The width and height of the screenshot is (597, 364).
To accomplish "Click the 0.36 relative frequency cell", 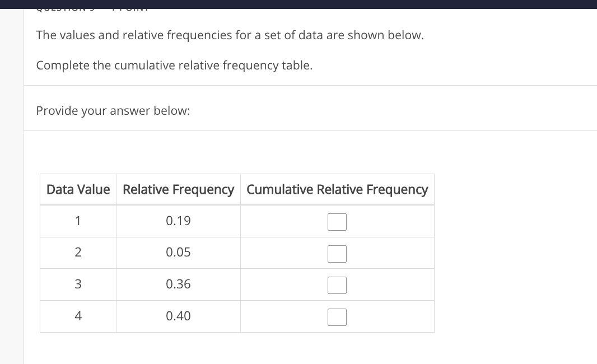I will (x=178, y=284).
